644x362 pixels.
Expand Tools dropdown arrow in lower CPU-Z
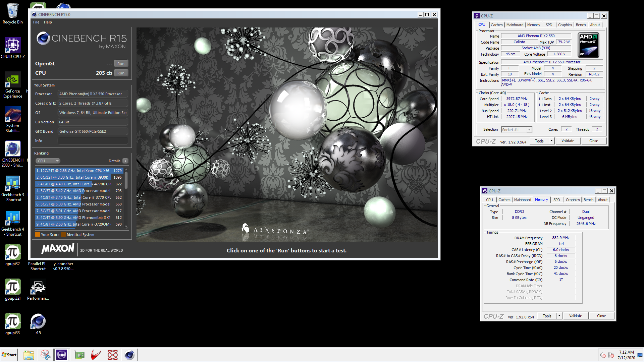[x=559, y=316]
